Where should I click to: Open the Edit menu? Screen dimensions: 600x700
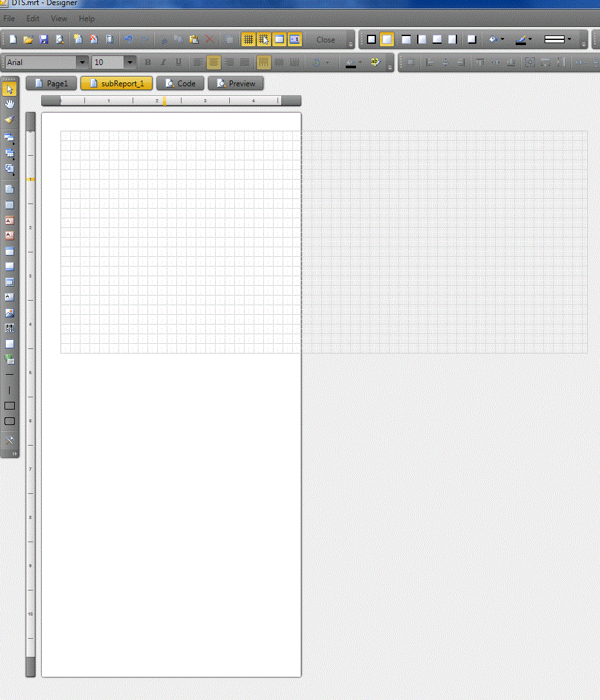(33, 19)
